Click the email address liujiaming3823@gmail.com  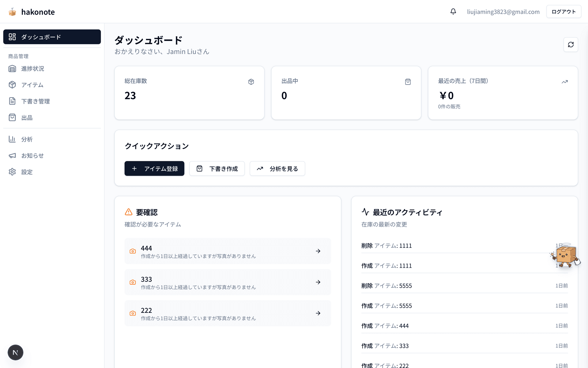tap(503, 12)
